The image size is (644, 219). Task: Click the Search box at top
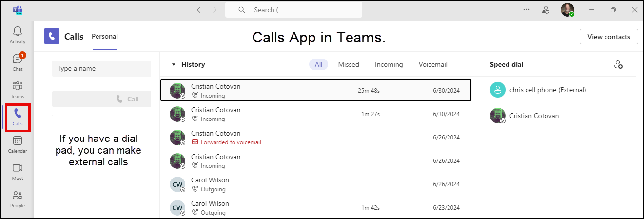click(x=293, y=10)
